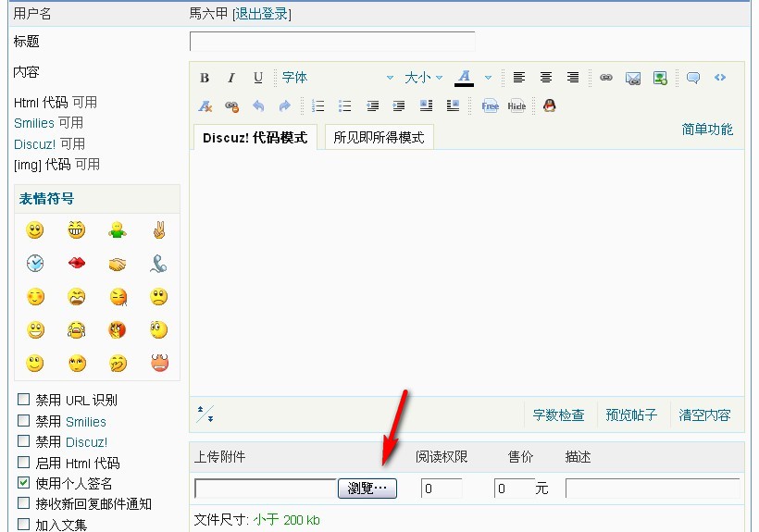Click the insert image icon

[660, 78]
